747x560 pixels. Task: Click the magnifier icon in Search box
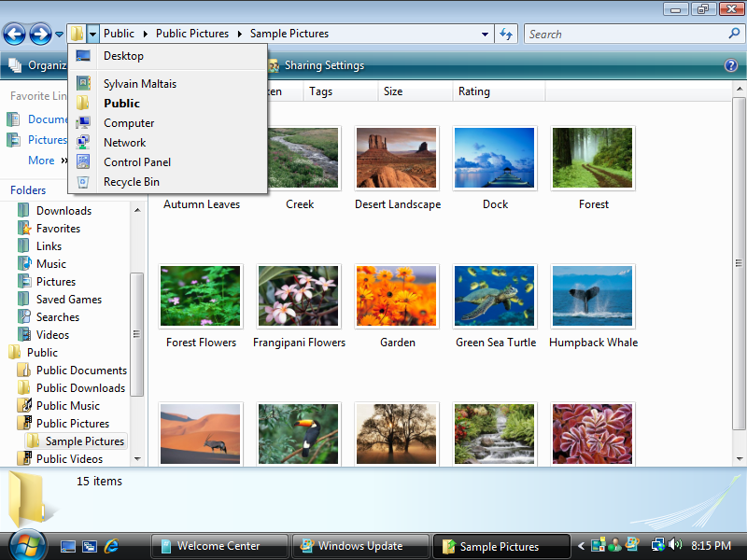[734, 34]
